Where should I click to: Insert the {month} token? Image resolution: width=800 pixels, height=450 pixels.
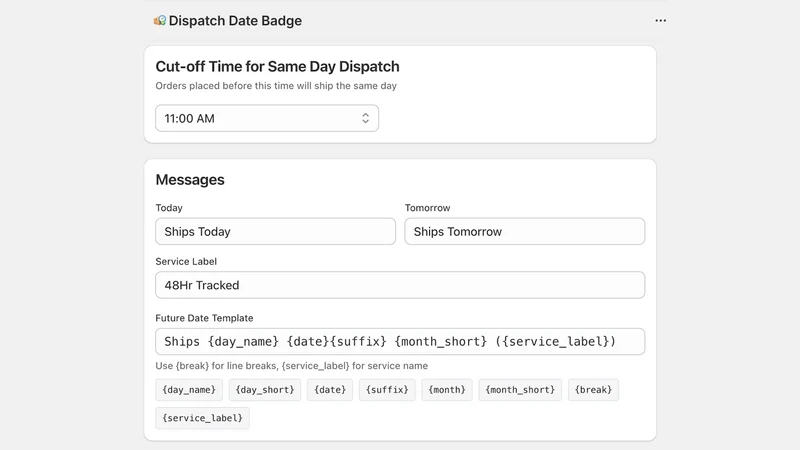click(446, 390)
